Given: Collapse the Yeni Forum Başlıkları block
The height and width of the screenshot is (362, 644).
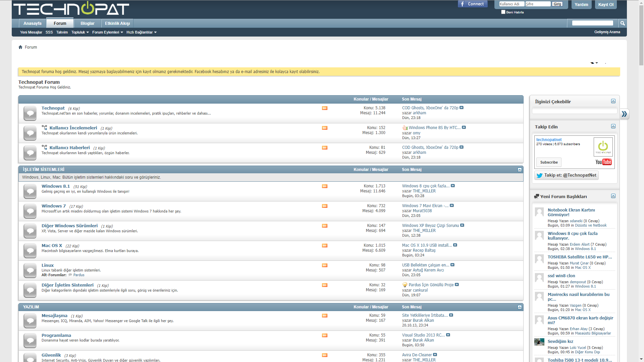Looking at the screenshot, I should (x=613, y=196).
